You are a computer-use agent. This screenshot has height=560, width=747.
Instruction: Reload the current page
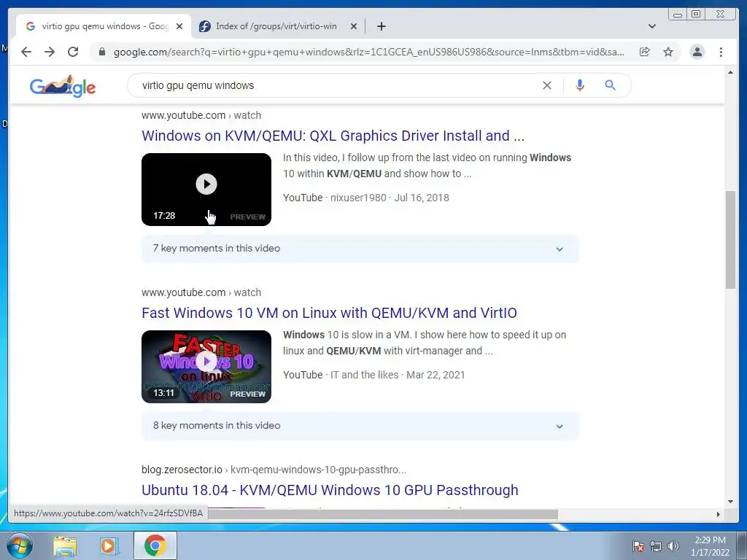click(x=73, y=52)
